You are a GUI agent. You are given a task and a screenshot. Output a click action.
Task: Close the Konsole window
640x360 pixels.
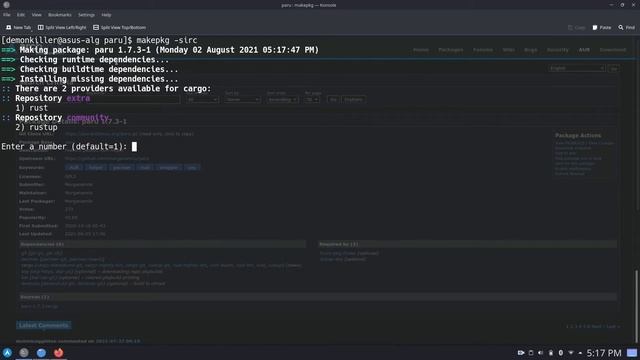[x=633, y=5]
